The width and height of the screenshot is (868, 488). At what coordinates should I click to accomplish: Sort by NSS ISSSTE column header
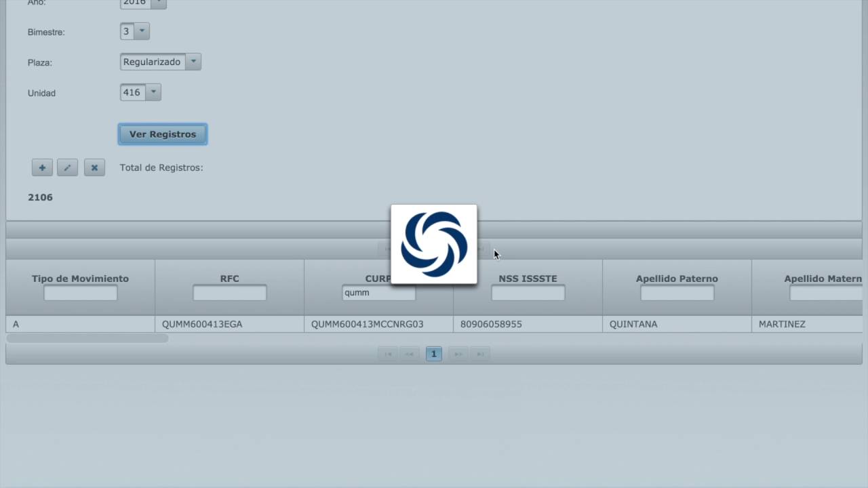tap(528, 279)
